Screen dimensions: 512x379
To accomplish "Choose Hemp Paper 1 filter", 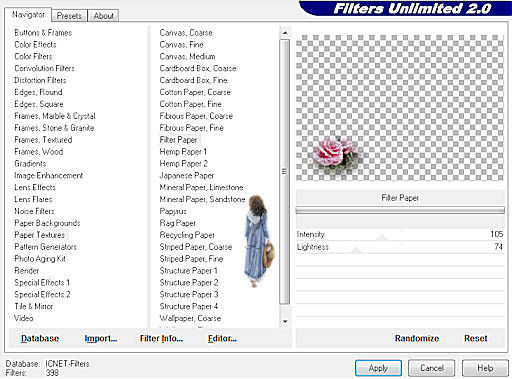I will pyautogui.click(x=183, y=152).
